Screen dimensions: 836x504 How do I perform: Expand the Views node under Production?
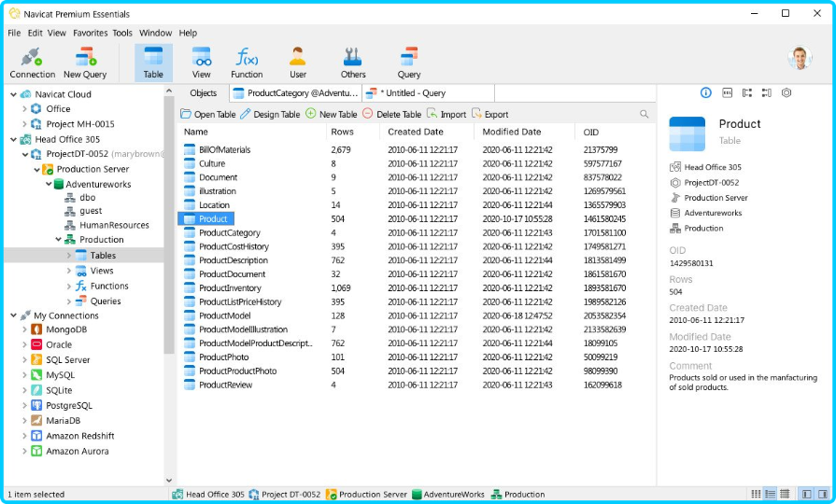[69, 271]
